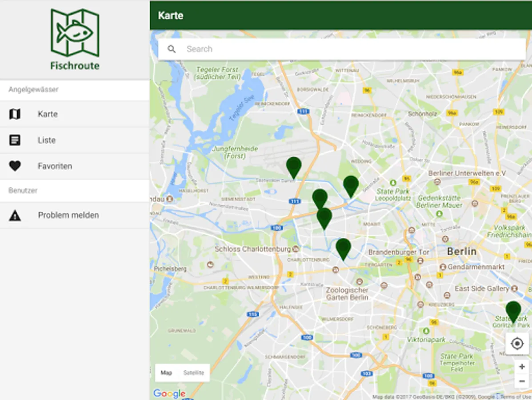This screenshot has height=400, width=532.
Task: Click the Viktoriapark green marker
Action: (426, 331)
